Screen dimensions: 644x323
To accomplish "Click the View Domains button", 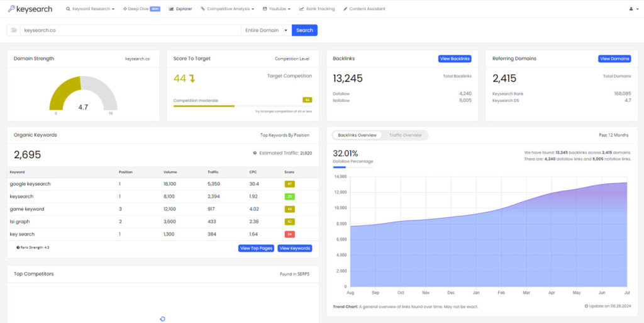I will click(x=614, y=59).
